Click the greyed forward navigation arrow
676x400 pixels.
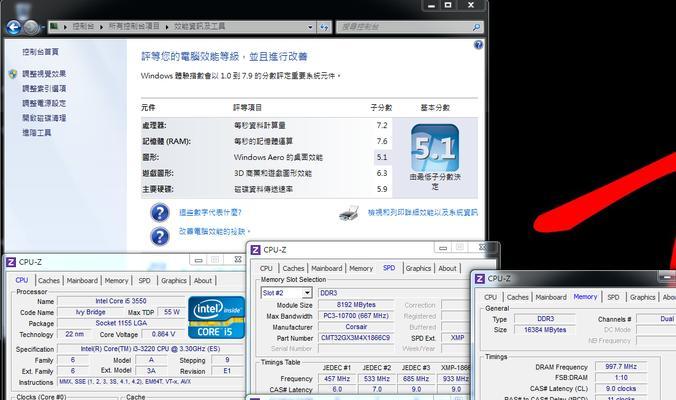coord(31,27)
